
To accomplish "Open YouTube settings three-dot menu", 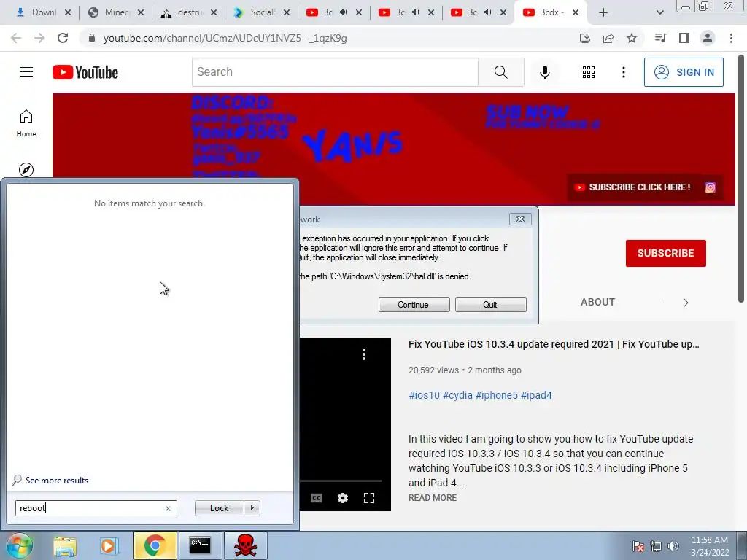I will tap(623, 72).
